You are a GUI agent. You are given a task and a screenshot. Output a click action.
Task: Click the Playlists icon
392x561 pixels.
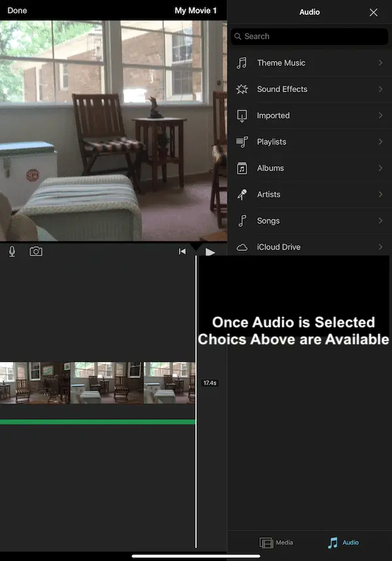click(242, 142)
